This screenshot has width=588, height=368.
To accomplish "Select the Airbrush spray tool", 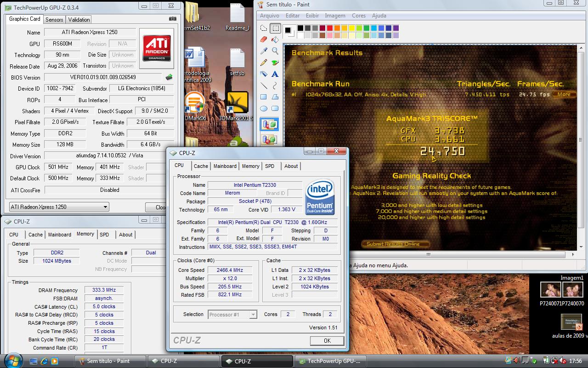I will pyautogui.click(x=264, y=74).
